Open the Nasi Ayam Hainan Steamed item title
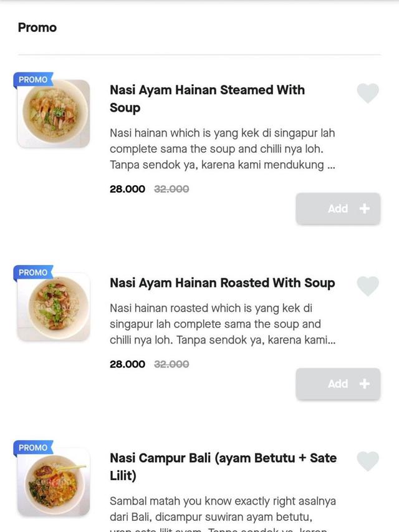Viewport: 399px width, 532px height. tap(208, 99)
